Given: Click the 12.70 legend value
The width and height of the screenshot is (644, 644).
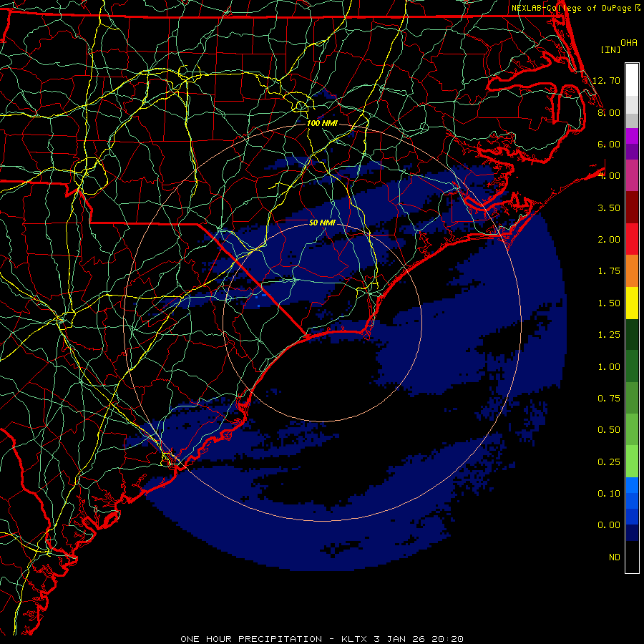Looking at the screenshot, I should (x=606, y=80).
